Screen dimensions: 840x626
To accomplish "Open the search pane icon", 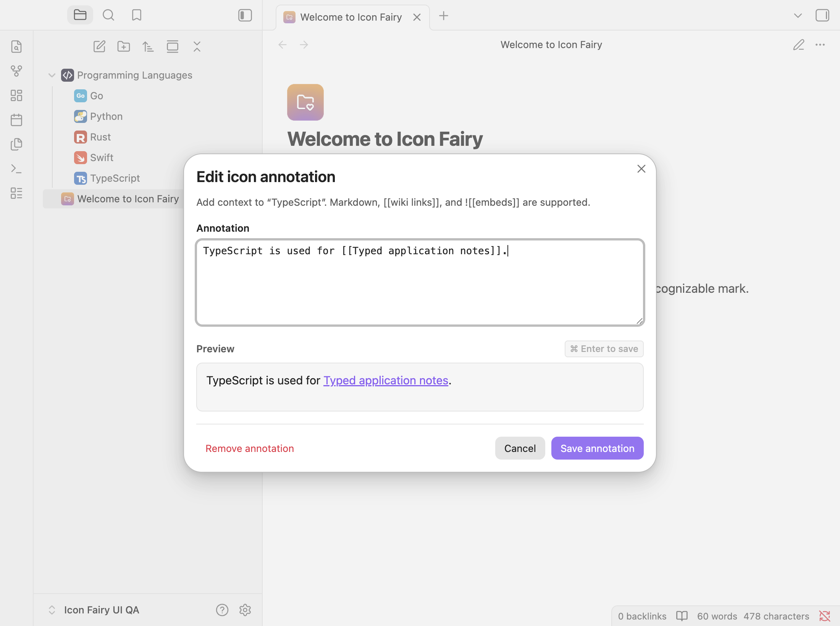I will pyautogui.click(x=108, y=15).
